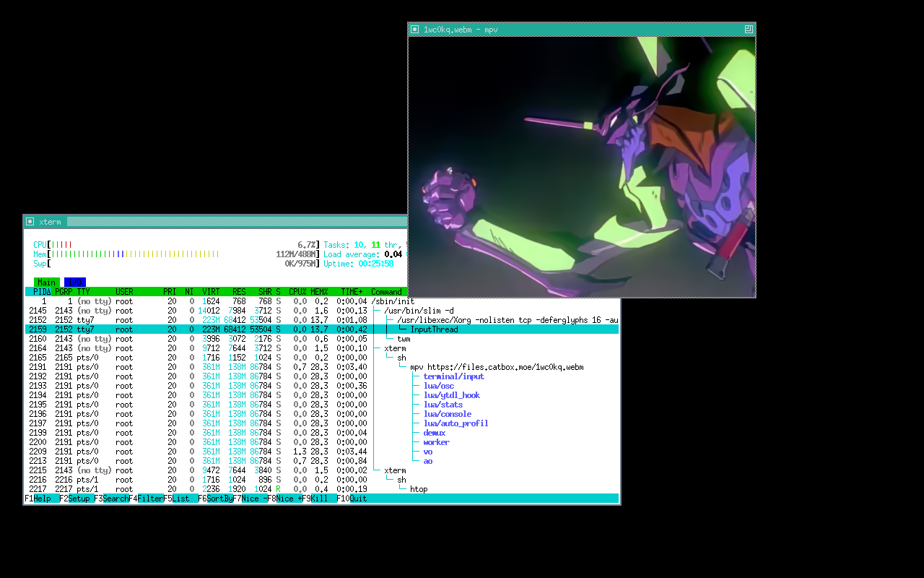Sort by the SHR column header
Screen dimensions: 924x578
[265, 292]
